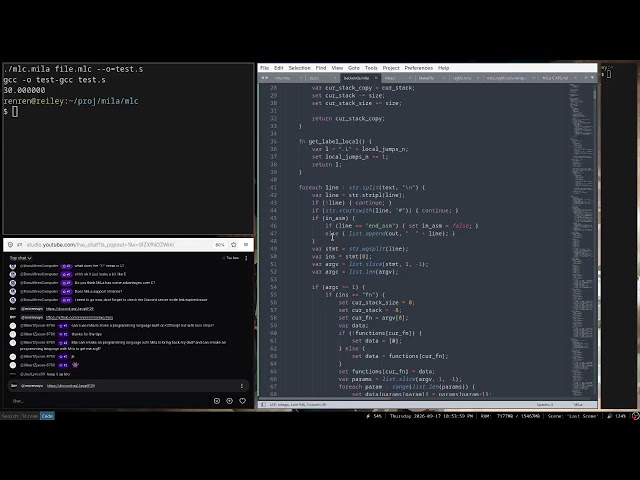Switch to the Search workspace in taskbar
Screen dimensions: 640x480
10,416
